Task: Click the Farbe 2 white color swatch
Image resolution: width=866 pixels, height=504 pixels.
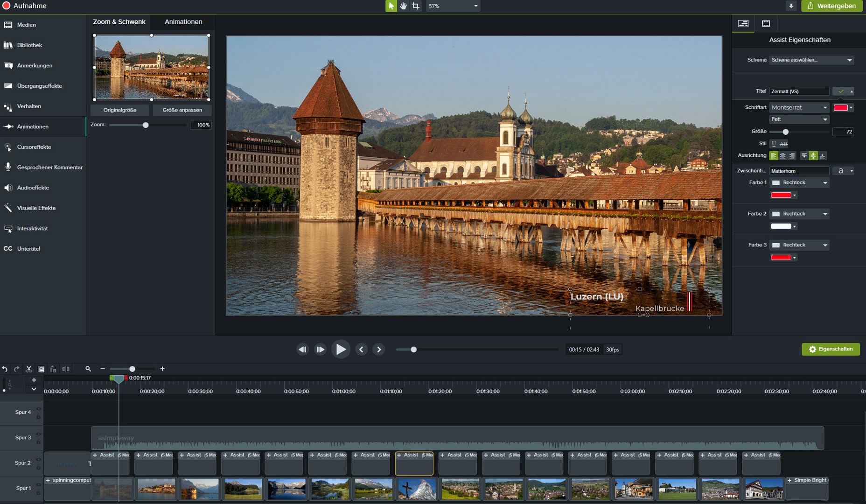Action: click(781, 226)
